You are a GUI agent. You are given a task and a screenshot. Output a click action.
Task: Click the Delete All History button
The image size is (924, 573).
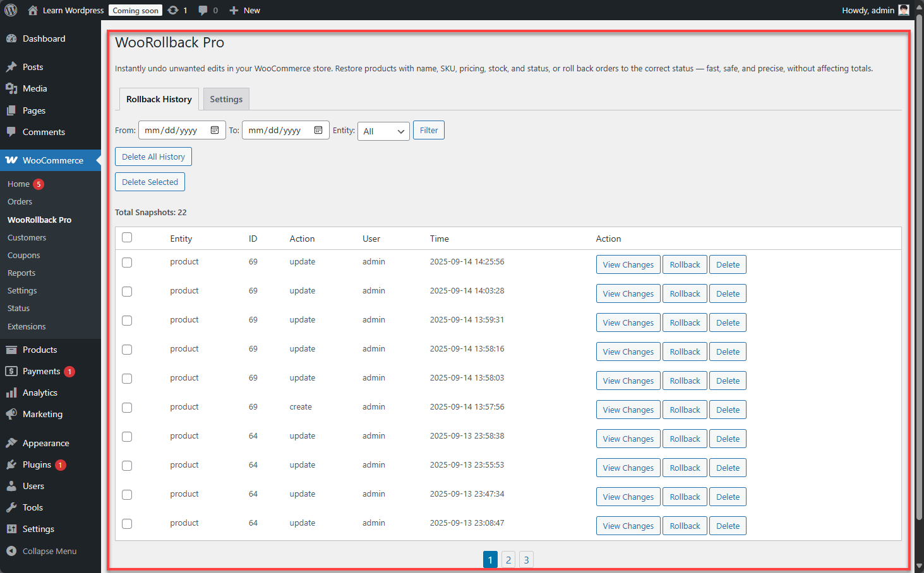(153, 157)
